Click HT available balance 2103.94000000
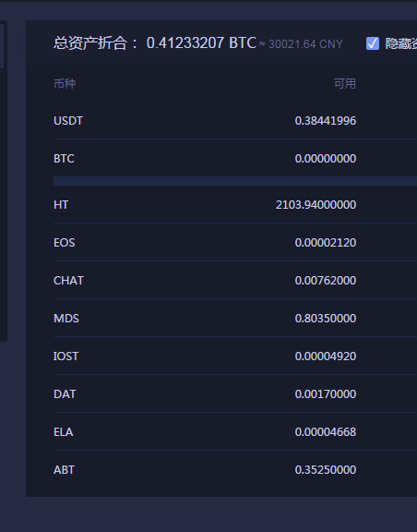The width and height of the screenshot is (417, 532). [316, 205]
